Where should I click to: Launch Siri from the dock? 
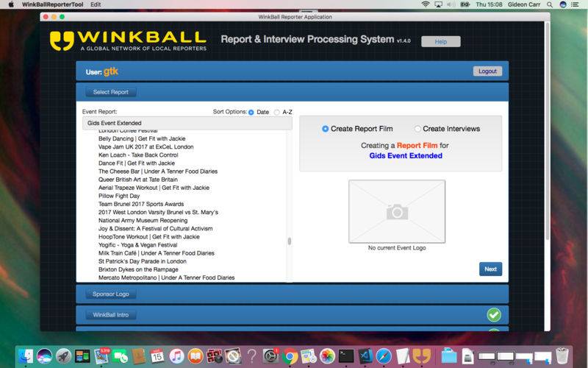pyautogui.click(x=45, y=356)
